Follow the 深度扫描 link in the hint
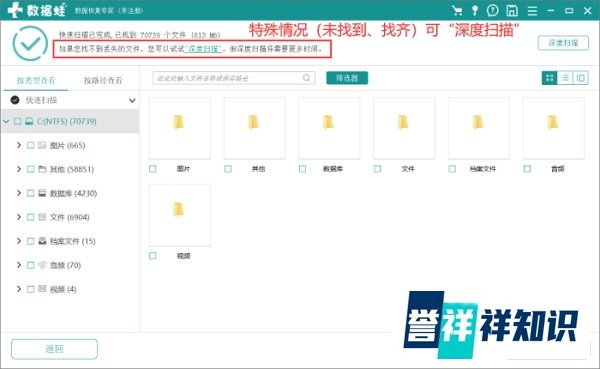Screen dimensions: 600x369 203,49
